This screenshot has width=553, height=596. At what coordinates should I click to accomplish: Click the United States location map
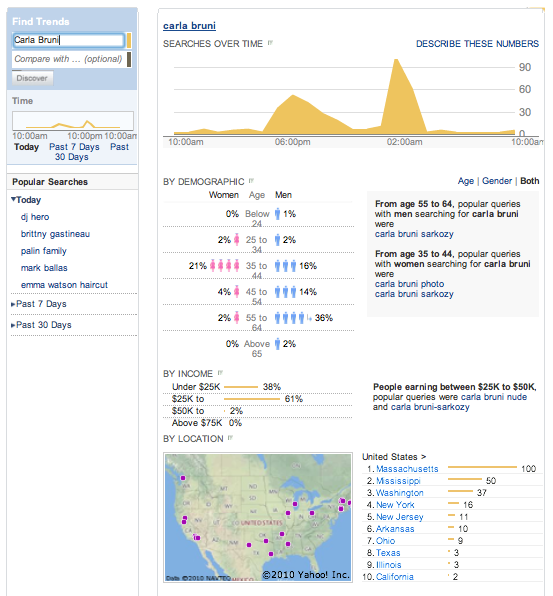258,517
